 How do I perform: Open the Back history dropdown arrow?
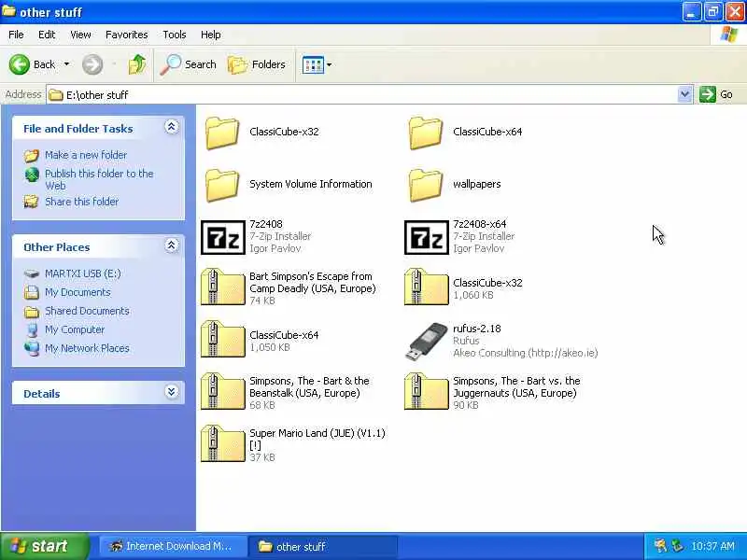66,64
